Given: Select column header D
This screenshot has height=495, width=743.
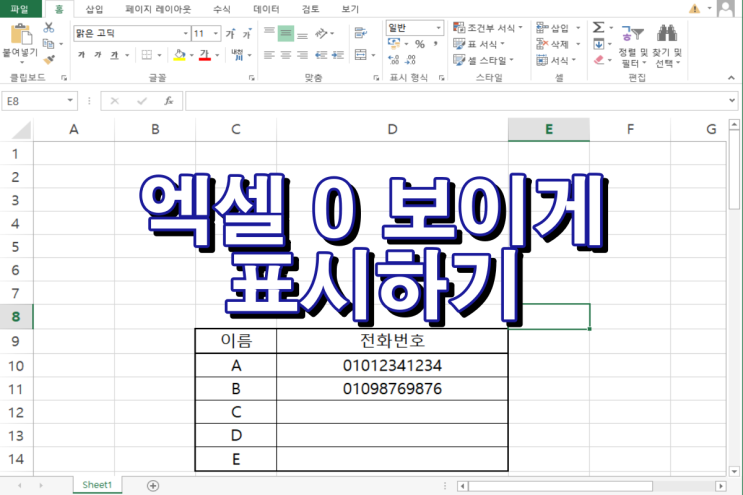Looking at the screenshot, I should click(x=392, y=129).
